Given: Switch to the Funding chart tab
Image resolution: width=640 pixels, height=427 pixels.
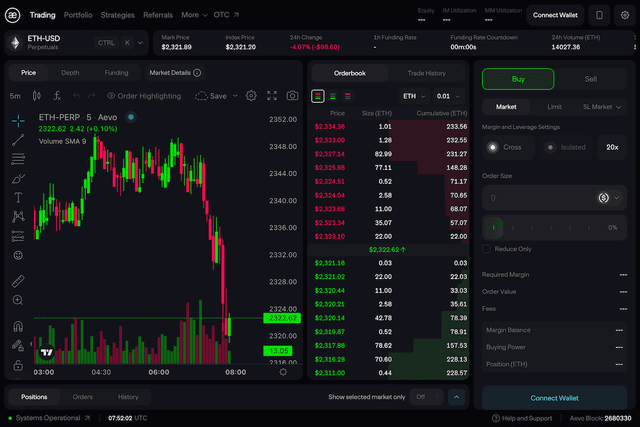Looking at the screenshot, I should click(116, 73).
